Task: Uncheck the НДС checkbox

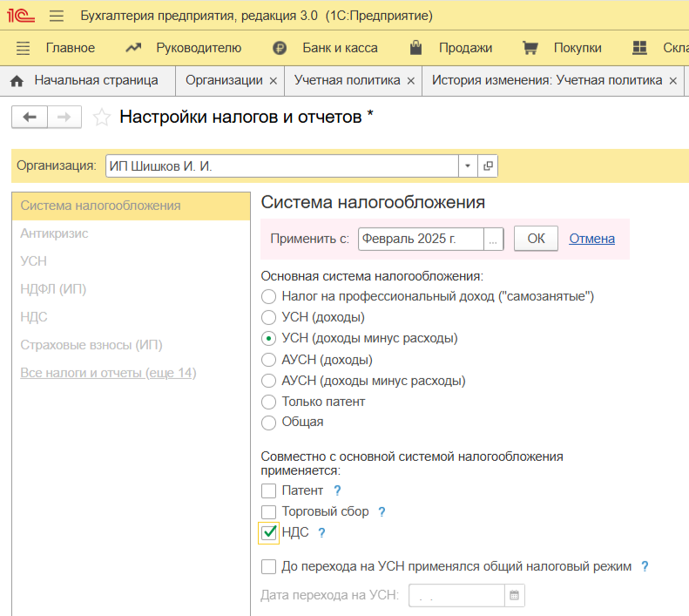Action: 269,532
